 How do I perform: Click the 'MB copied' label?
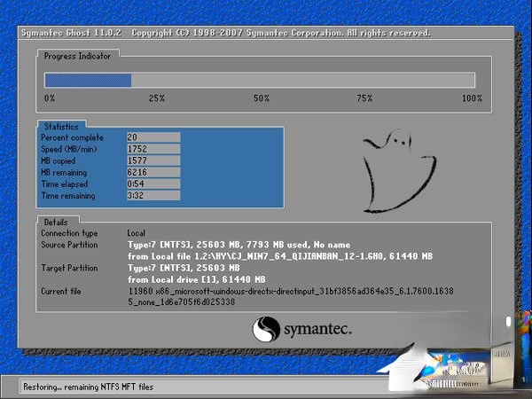(x=58, y=160)
